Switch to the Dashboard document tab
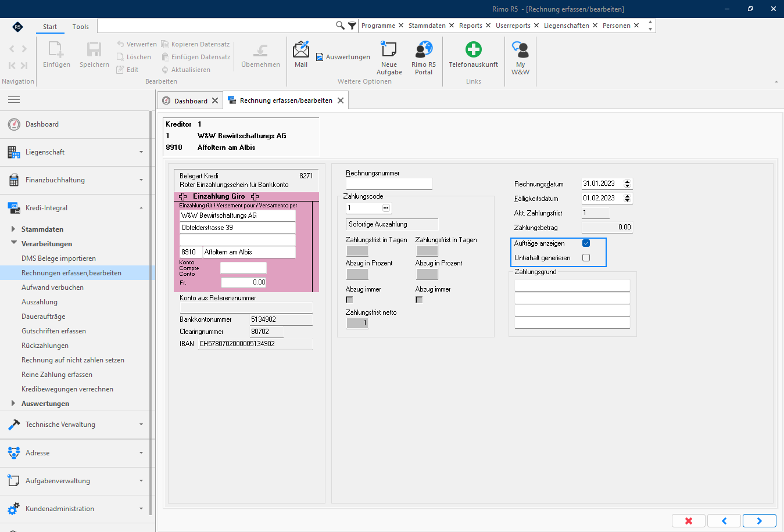The image size is (784, 532). tap(191, 100)
